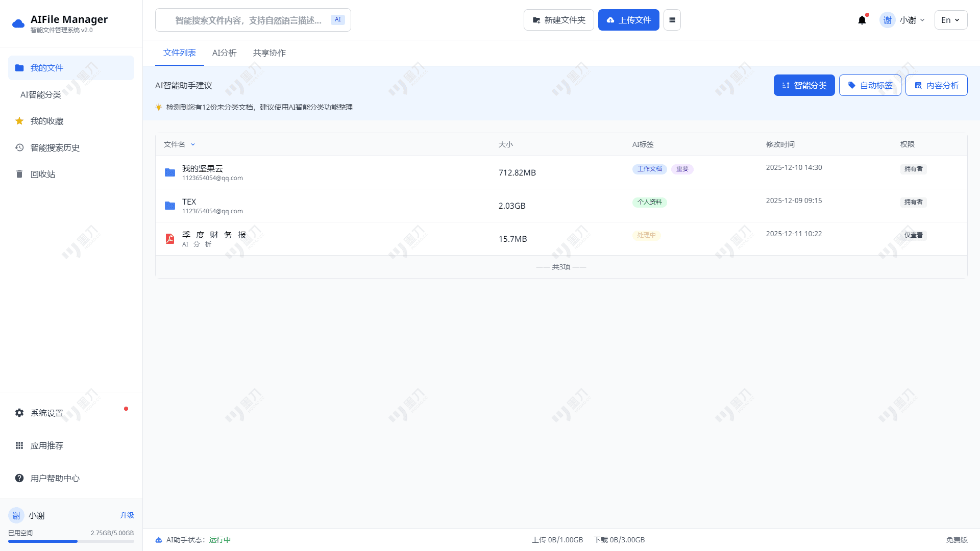Screen dimensions: 980x551
Task: Open 应用推荐 grid in sidebar
Action: click(47, 445)
